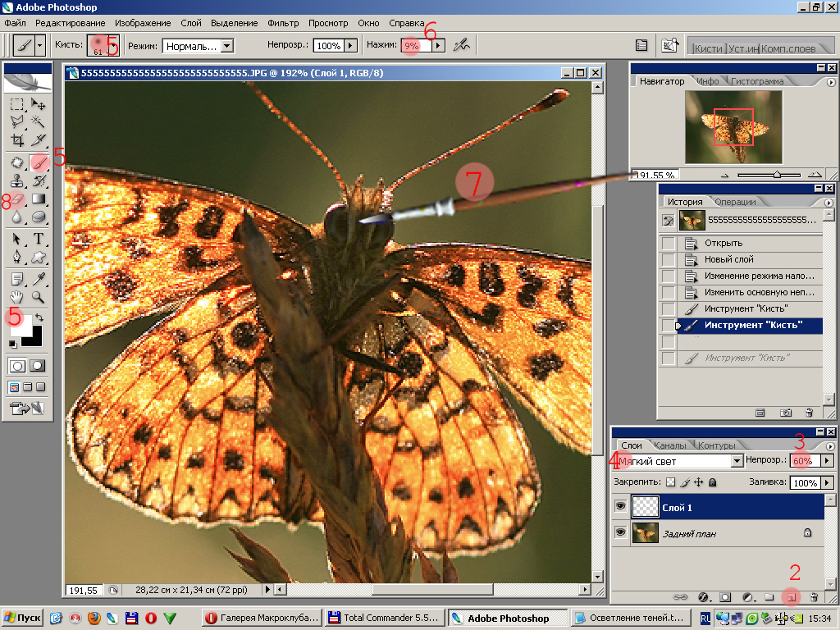Image resolution: width=840 pixels, height=630 pixels.
Task: Choose the Type (T) tool
Action: (38, 239)
